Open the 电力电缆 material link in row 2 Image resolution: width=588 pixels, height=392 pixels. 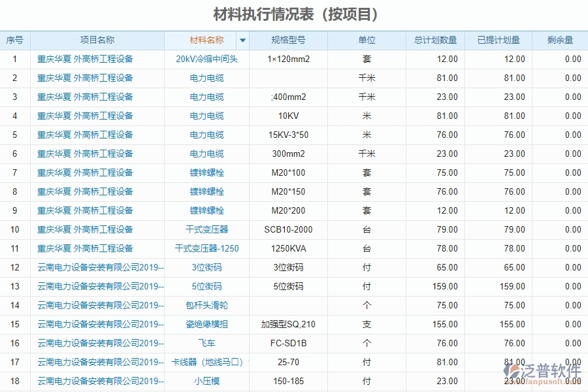(204, 78)
